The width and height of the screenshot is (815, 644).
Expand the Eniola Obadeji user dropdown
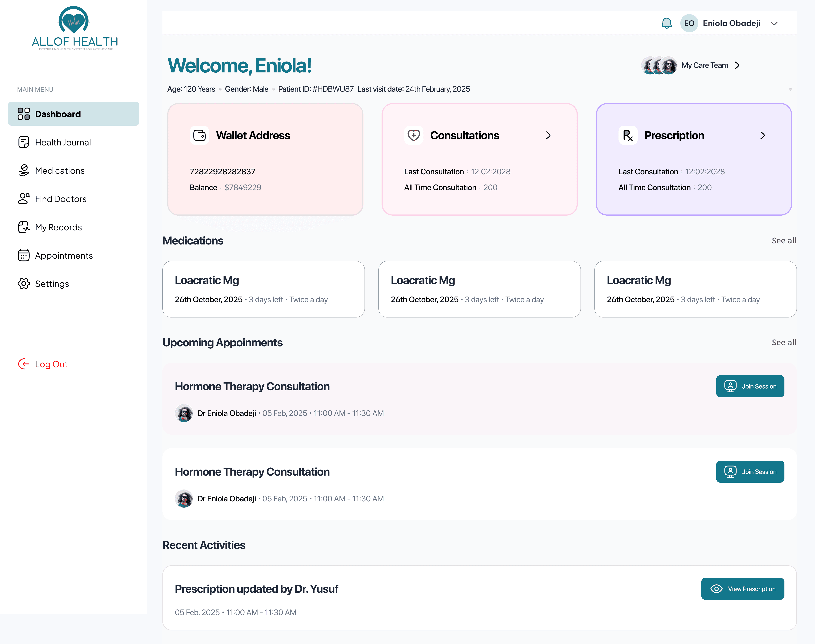tap(774, 23)
